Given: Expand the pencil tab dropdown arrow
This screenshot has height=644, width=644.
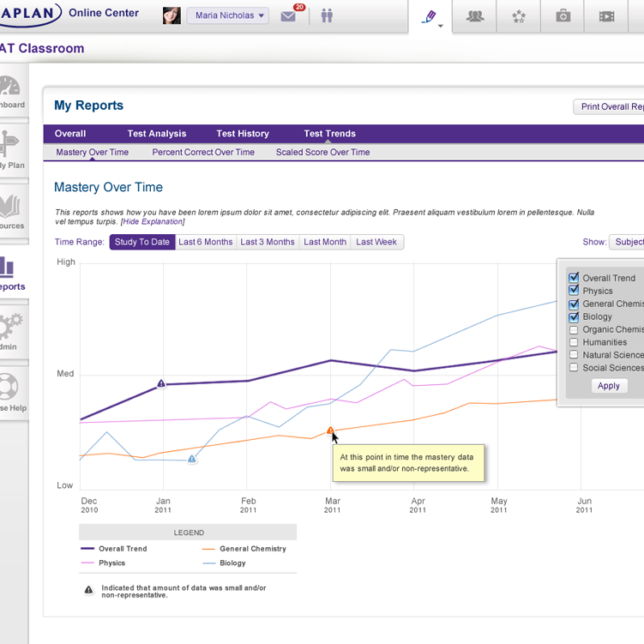Looking at the screenshot, I should pyautogui.click(x=441, y=27).
